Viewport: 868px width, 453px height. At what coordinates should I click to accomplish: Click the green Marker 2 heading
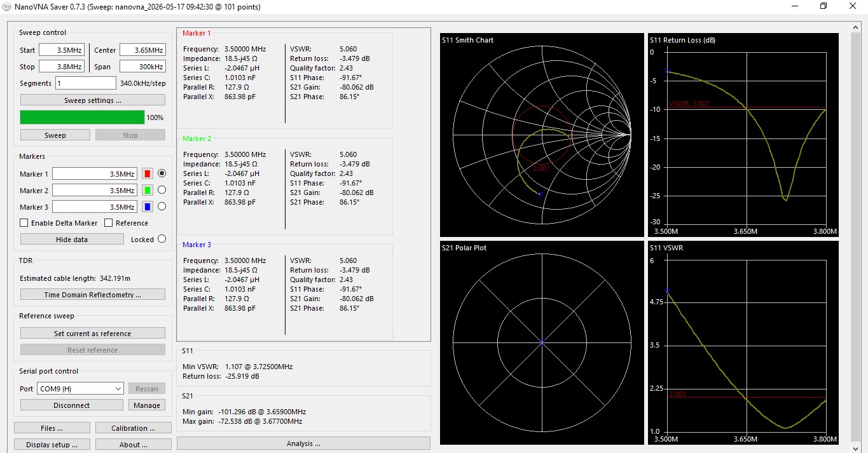point(196,139)
